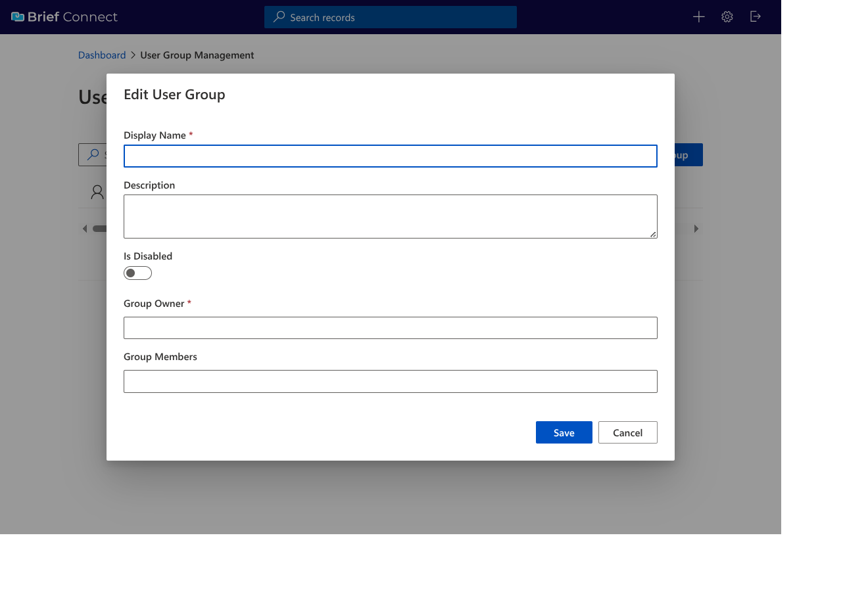Viewport: 868px width, 594px height.
Task: Click the Group Owner field
Action: coord(391,327)
